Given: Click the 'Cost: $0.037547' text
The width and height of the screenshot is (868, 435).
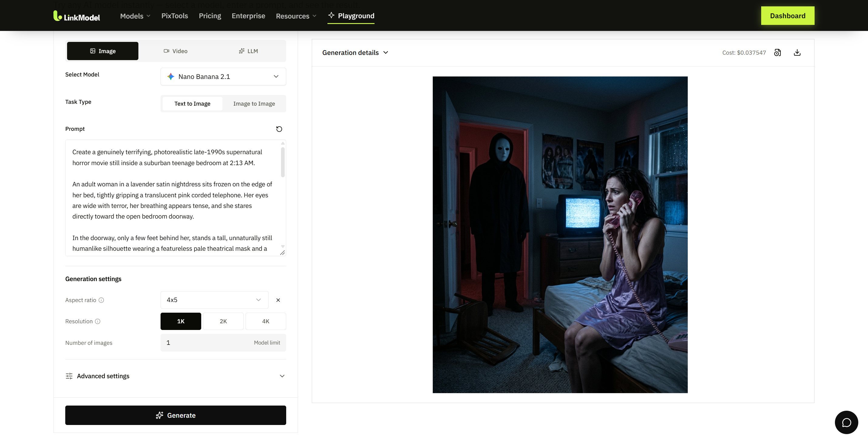Looking at the screenshot, I should tap(744, 53).
